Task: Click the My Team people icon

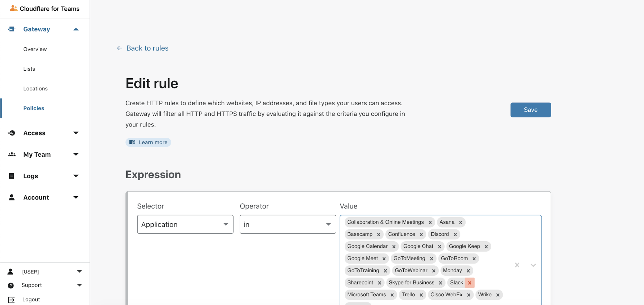Action: point(12,154)
